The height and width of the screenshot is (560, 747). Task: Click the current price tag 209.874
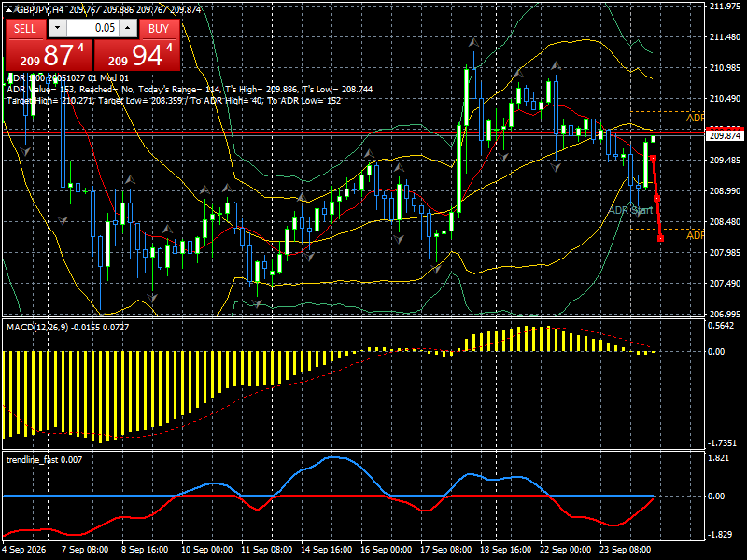(725, 135)
